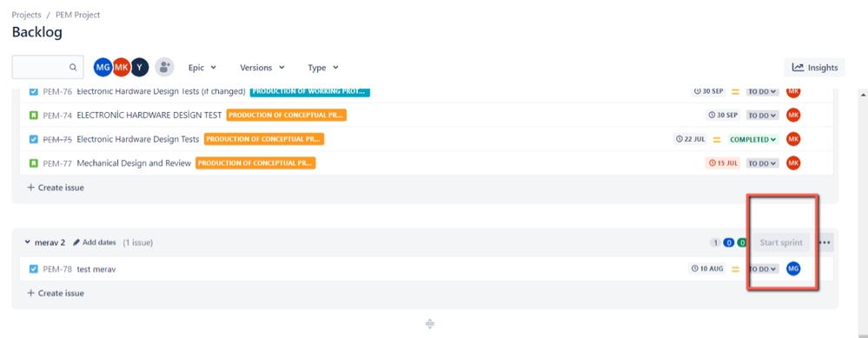This screenshot has width=868, height=338.
Task: Filter by Y avatar in toolbar
Action: 140,68
